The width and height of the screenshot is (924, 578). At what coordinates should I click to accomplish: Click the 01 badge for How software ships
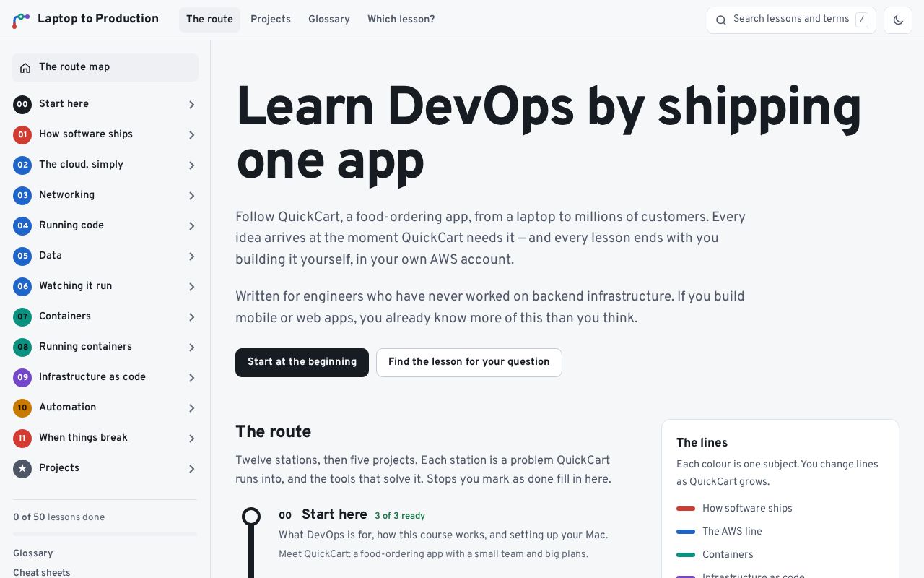pyautogui.click(x=22, y=135)
